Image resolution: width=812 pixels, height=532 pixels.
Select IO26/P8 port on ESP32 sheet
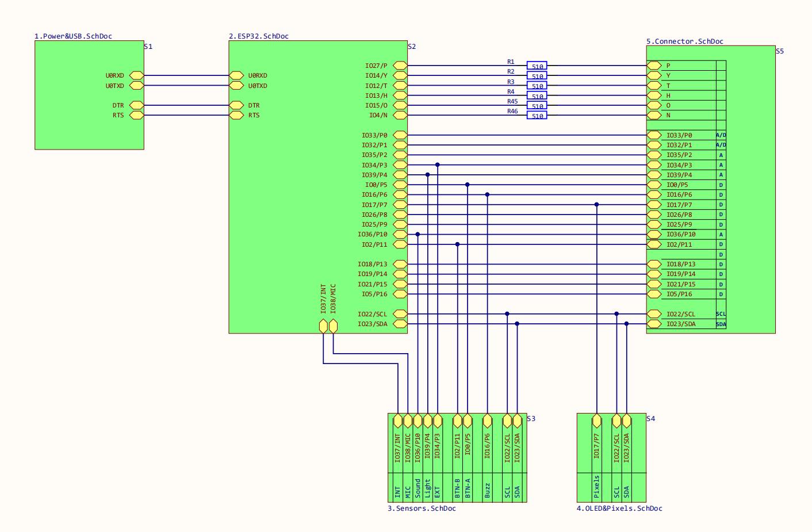[400, 215]
